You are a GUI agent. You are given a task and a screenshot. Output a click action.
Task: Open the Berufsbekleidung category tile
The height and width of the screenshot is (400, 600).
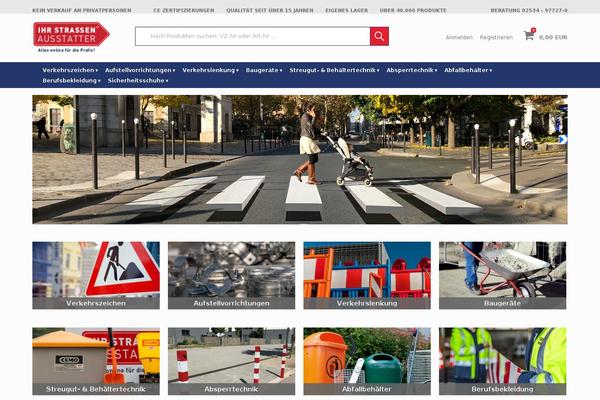(502, 361)
